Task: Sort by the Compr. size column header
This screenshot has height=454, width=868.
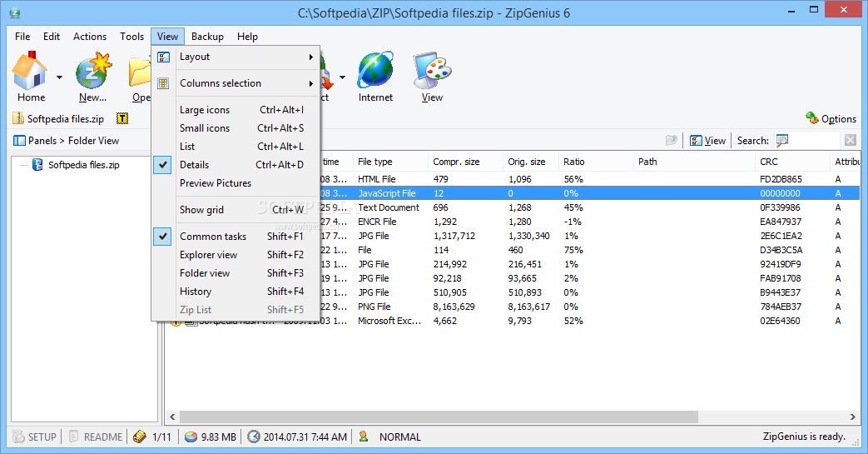Action: click(465, 162)
